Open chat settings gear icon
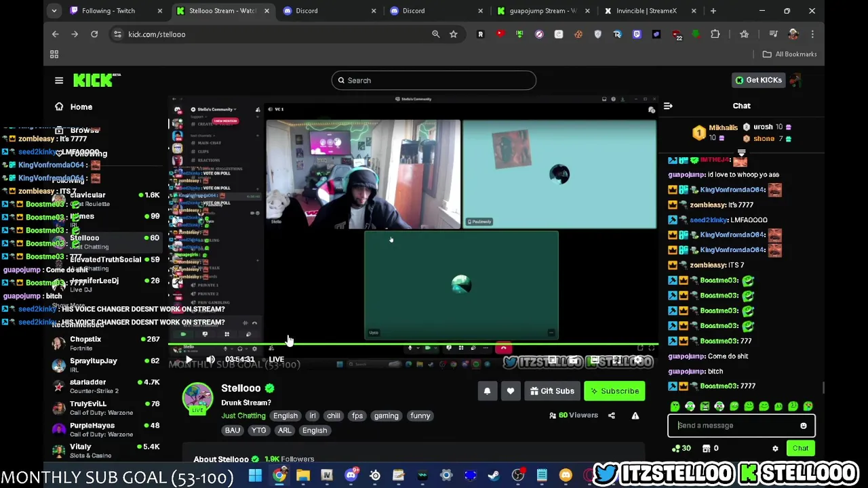This screenshot has width=868, height=488. pyautogui.click(x=775, y=448)
